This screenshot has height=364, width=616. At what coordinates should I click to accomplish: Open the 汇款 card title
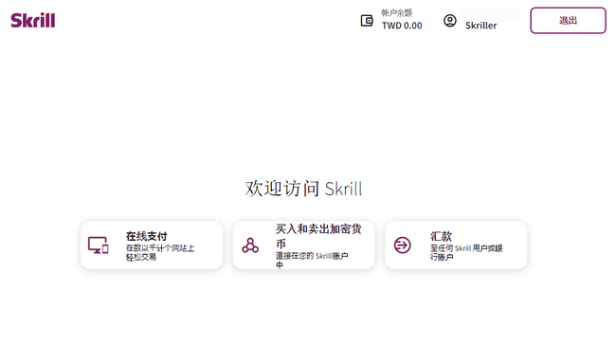(x=441, y=236)
